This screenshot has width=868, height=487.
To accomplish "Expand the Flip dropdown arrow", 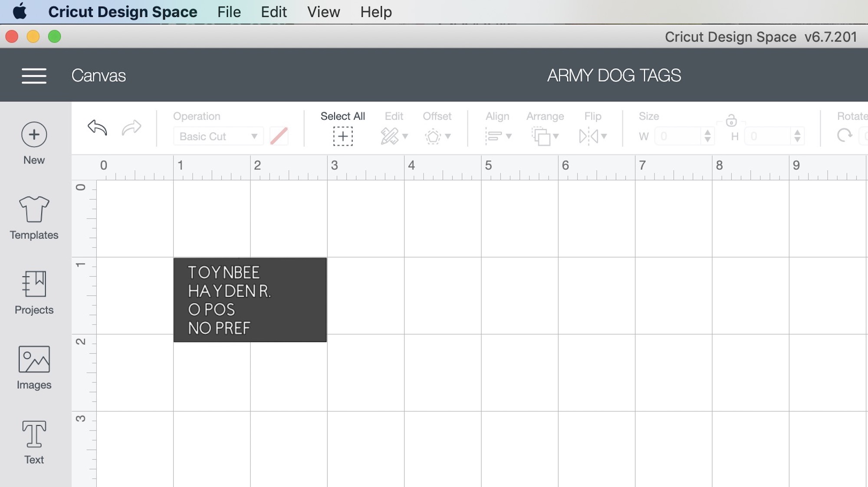I will pyautogui.click(x=604, y=136).
